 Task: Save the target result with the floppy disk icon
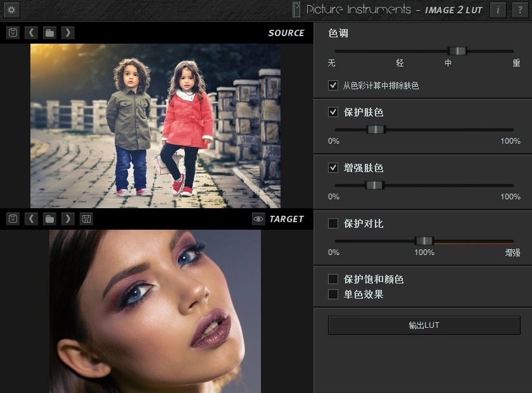87,218
